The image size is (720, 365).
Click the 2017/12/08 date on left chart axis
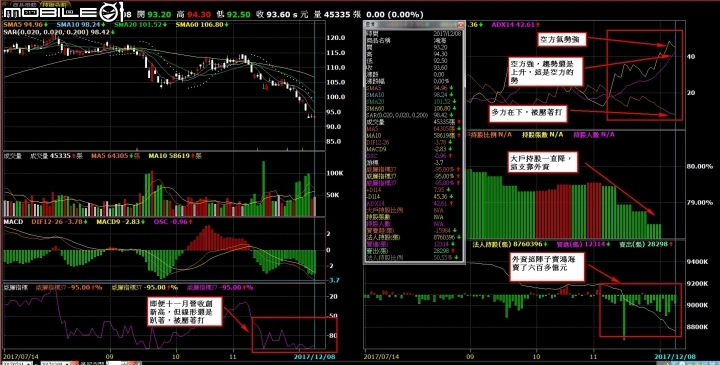pyautogui.click(x=315, y=356)
